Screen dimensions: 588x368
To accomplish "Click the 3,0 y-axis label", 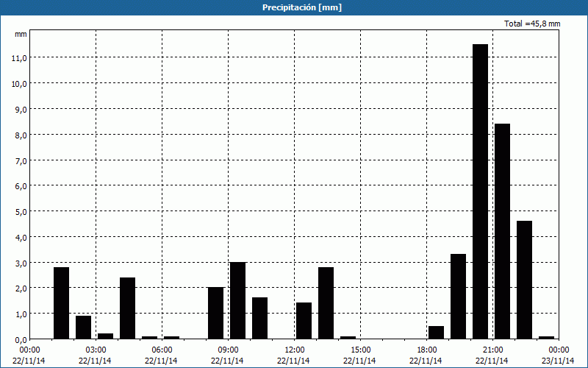I will click(x=21, y=263).
